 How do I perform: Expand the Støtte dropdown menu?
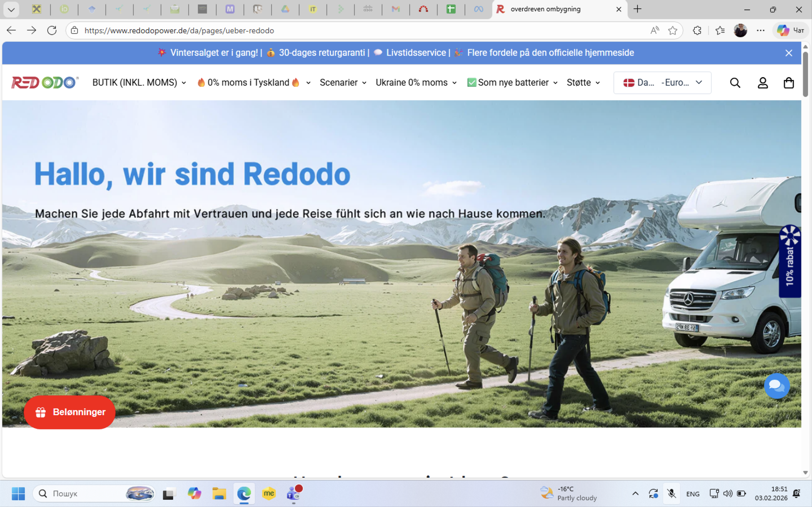click(583, 83)
